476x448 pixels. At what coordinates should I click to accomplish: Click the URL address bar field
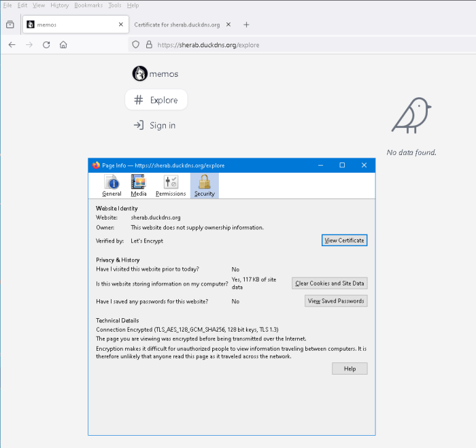(306, 45)
